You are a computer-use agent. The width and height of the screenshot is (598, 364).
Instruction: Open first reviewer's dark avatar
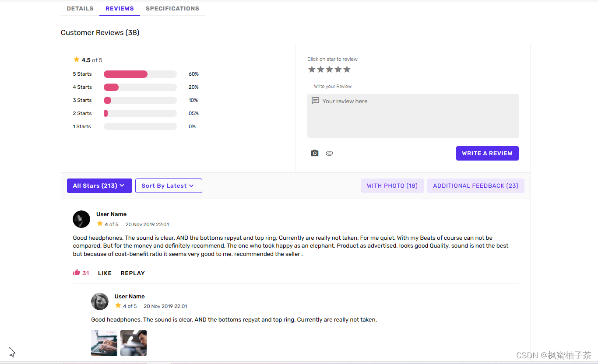coord(81,219)
